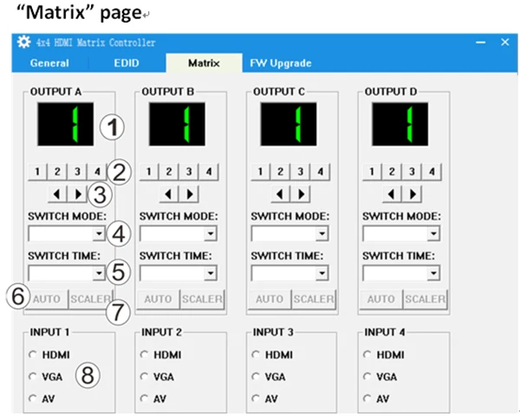
Task: Click previous-input arrow for Output A
Action: [57, 194]
